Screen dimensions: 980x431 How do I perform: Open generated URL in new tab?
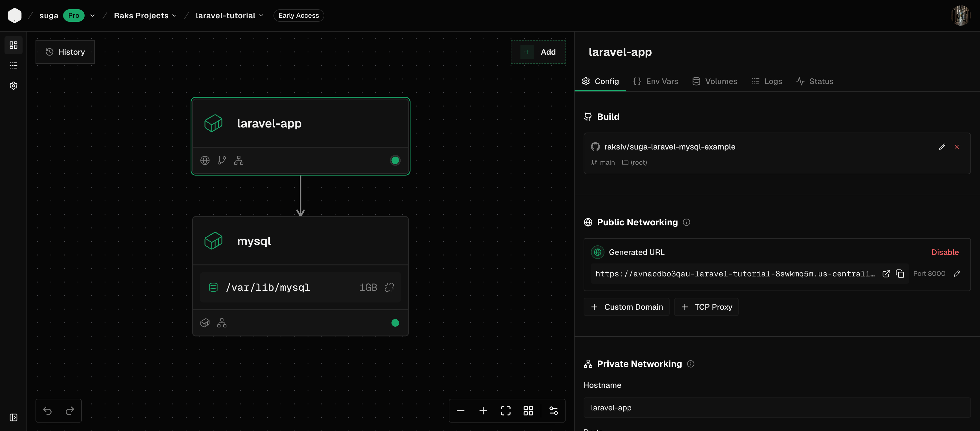(886, 274)
